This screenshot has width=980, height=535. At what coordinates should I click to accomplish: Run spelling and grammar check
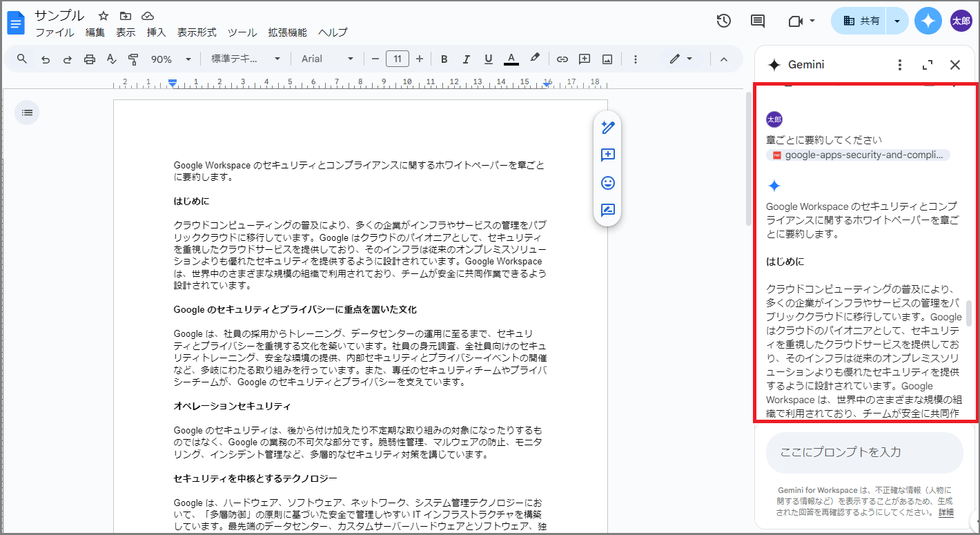point(111,59)
